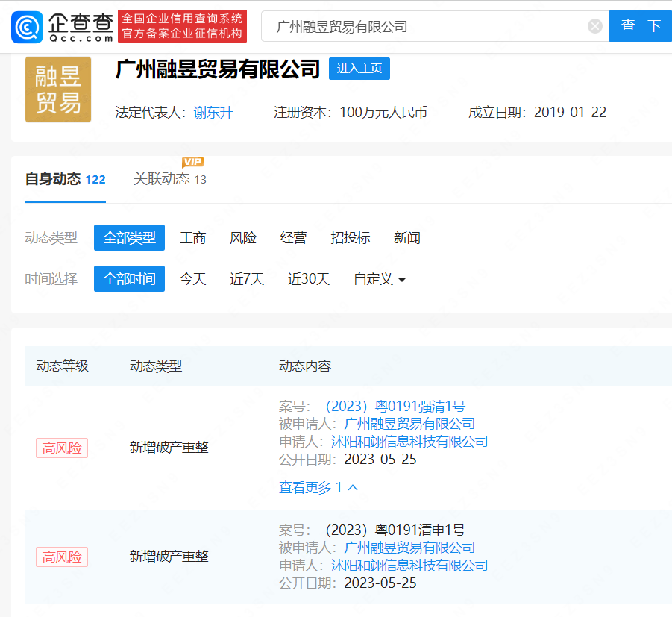Click 高风险 tag in 清申1号 row

62,557
